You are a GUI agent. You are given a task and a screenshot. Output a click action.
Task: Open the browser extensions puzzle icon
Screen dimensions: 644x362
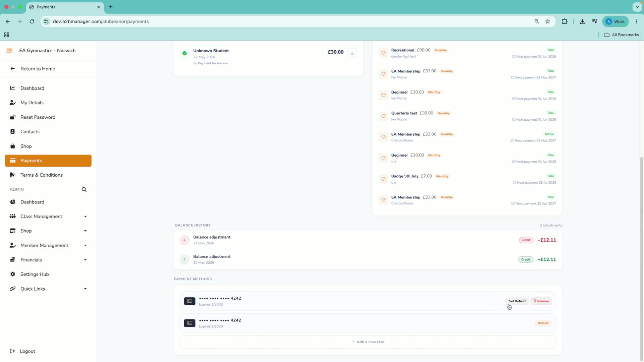tap(565, 21)
